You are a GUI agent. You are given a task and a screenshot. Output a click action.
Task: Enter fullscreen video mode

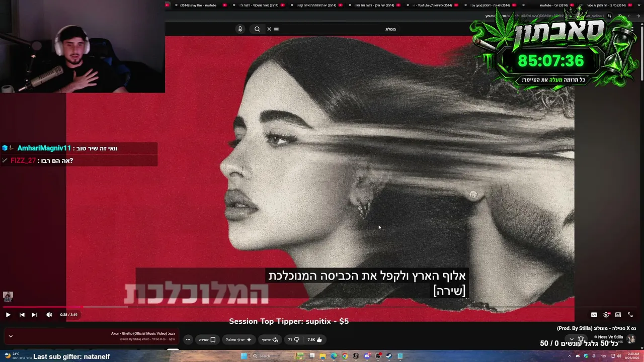(x=630, y=315)
